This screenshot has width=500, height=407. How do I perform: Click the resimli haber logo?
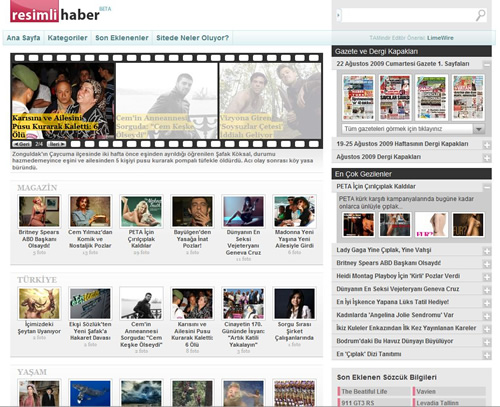(55, 12)
